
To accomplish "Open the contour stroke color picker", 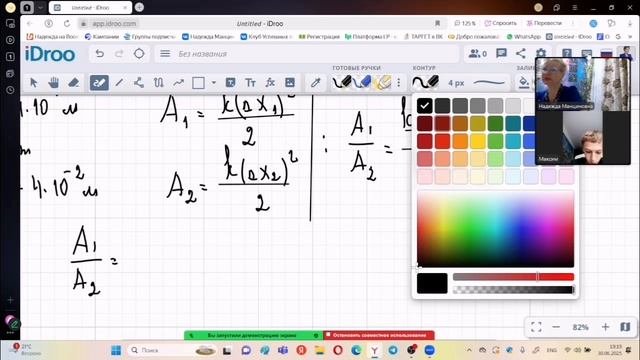I will (x=425, y=82).
